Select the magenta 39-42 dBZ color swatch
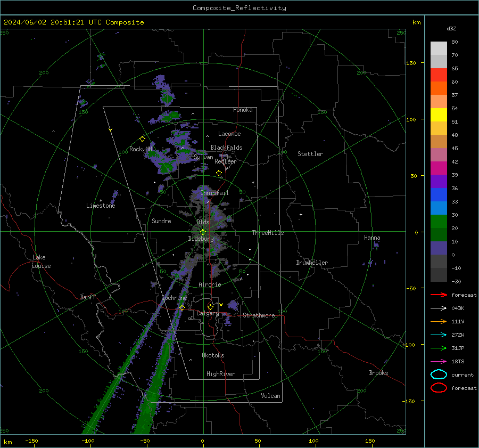The height and width of the screenshot is (448, 479). click(439, 168)
